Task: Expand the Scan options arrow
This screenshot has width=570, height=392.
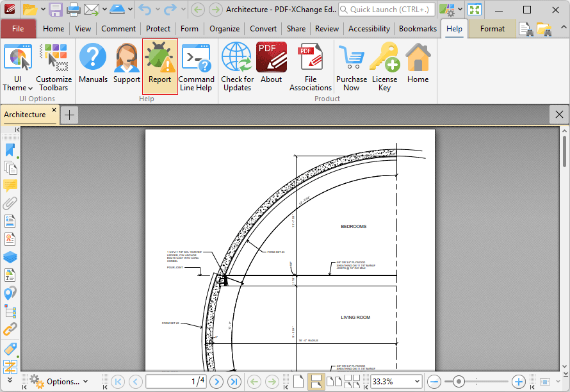Action: tap(130, 10)
